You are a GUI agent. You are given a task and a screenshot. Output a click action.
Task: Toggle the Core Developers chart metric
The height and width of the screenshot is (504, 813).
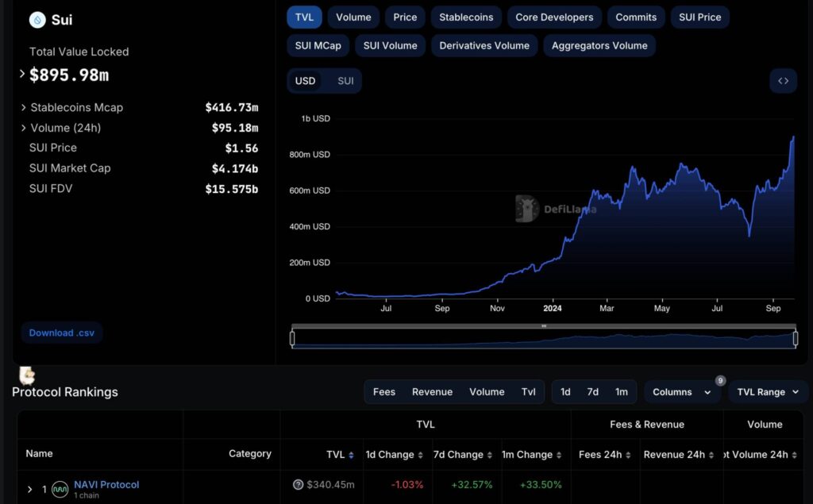554,17
